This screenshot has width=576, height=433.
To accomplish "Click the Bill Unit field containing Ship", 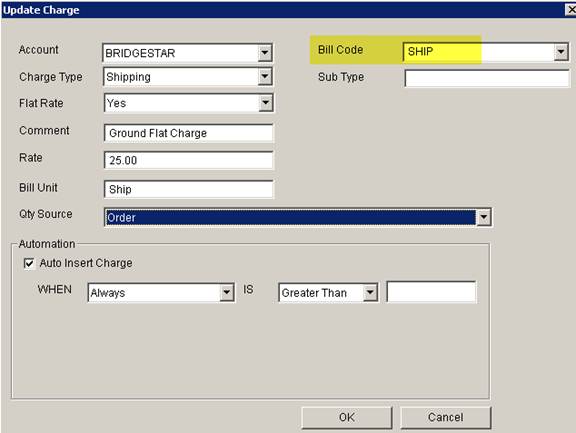I will click(x=188, y=189).
